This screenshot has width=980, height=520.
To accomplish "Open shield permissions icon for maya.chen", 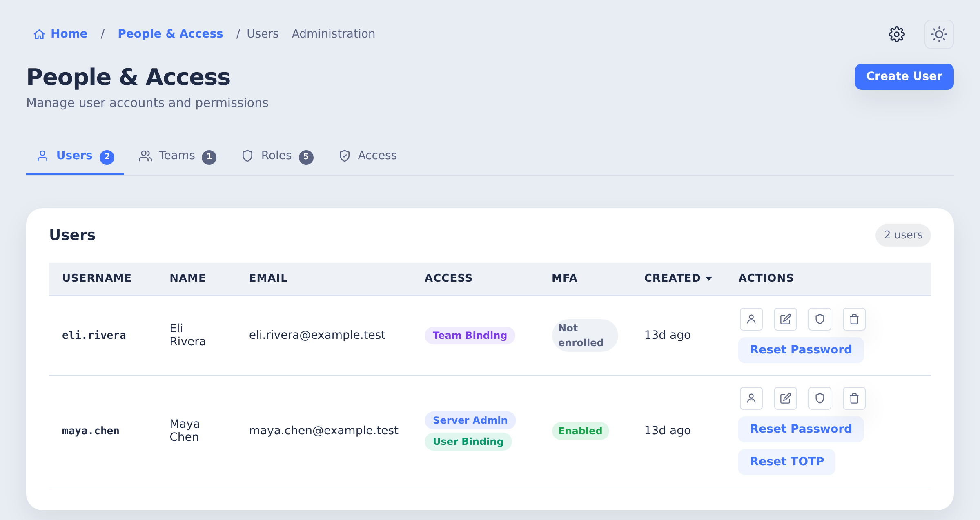I will (x=820, y=398).
